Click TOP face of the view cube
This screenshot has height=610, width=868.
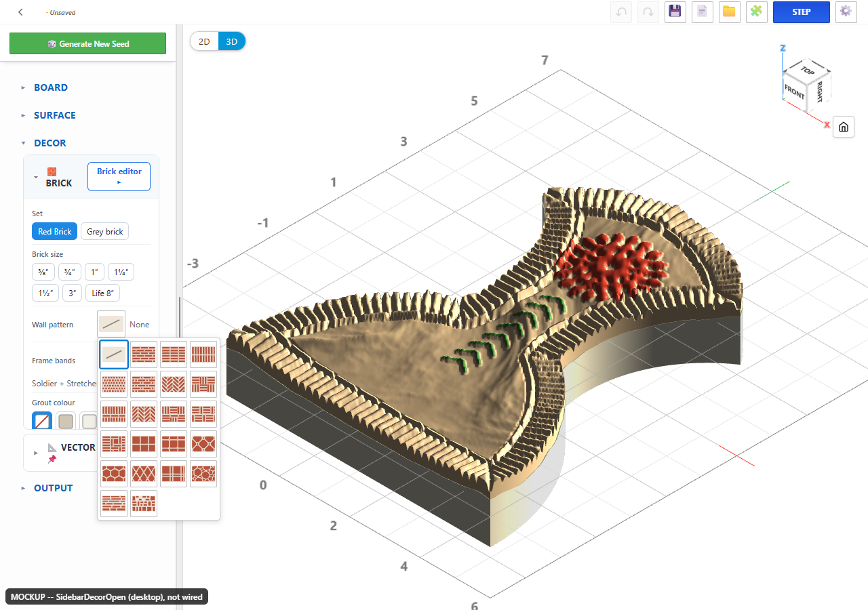click(x=807, y=70)
